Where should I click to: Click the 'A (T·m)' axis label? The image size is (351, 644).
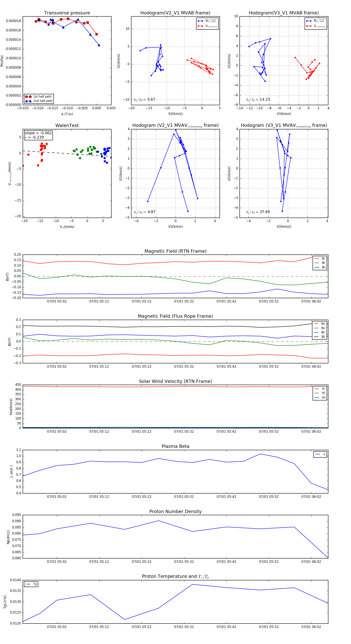[x=67, y=114]
